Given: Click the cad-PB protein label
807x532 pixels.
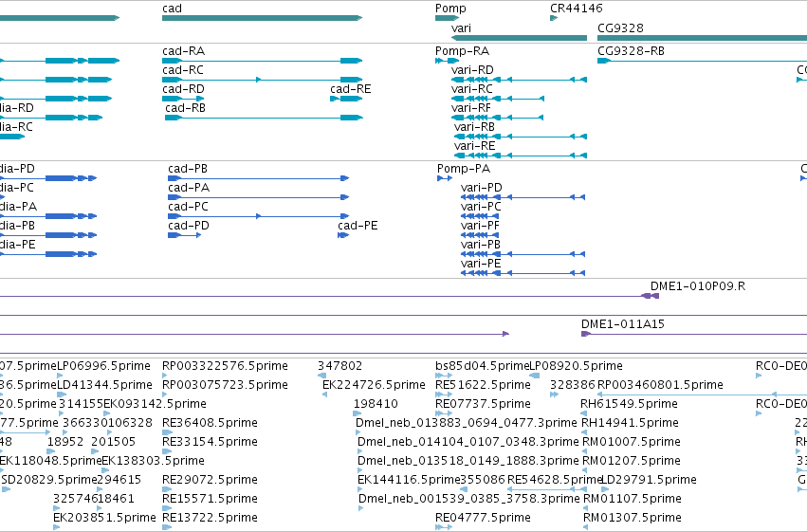Looking at the screenshot, I should 188,169.
